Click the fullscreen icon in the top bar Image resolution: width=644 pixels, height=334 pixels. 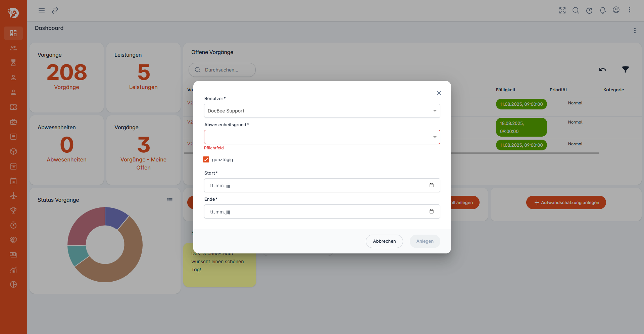[562, 10]
